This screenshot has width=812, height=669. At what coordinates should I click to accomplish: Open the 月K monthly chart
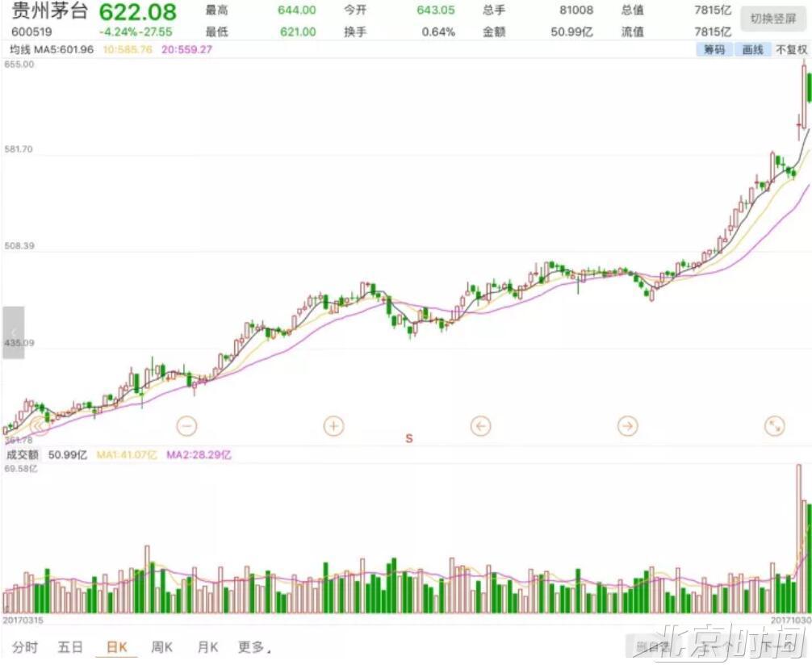208,647
